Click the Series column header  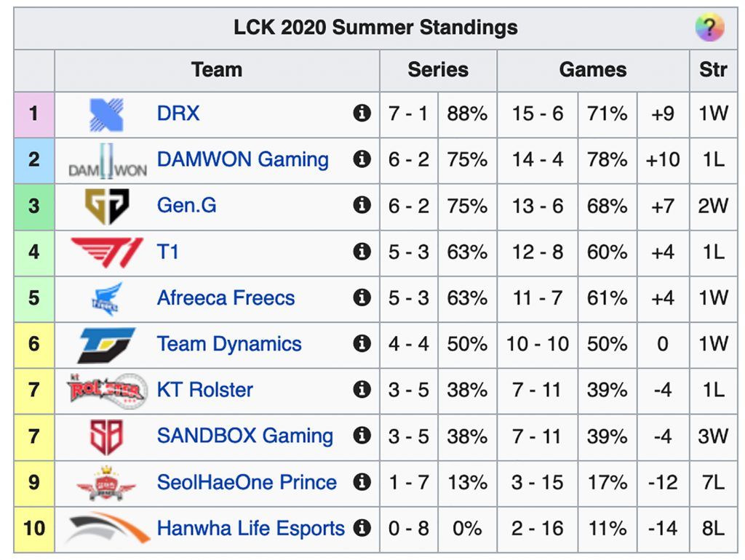[x=438, y=70]
